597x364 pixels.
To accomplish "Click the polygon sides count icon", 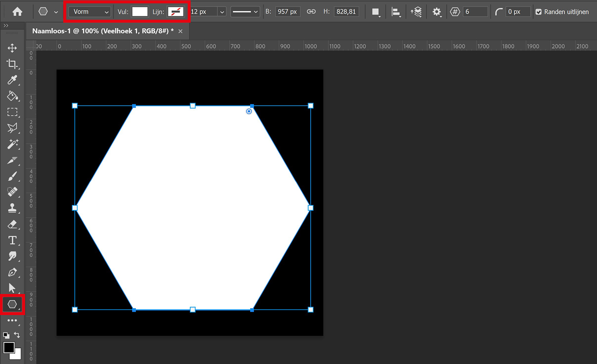I will coord(455,12).
